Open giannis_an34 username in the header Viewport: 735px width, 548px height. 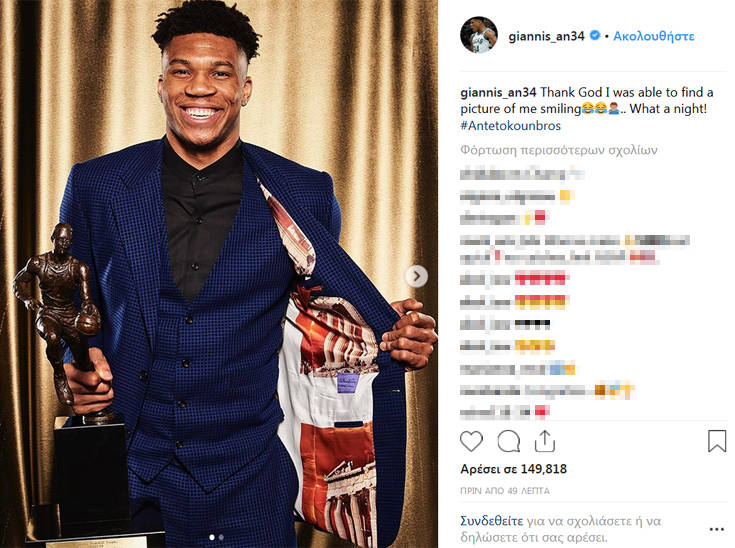click(546, 36)
